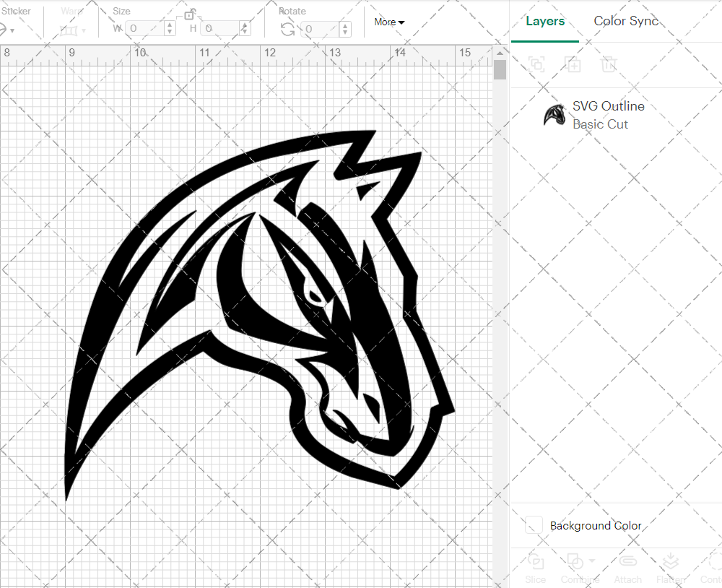Click the delete layer trash icon
The height and width of the screenshot is (588, 722).
tap(609, 65)
